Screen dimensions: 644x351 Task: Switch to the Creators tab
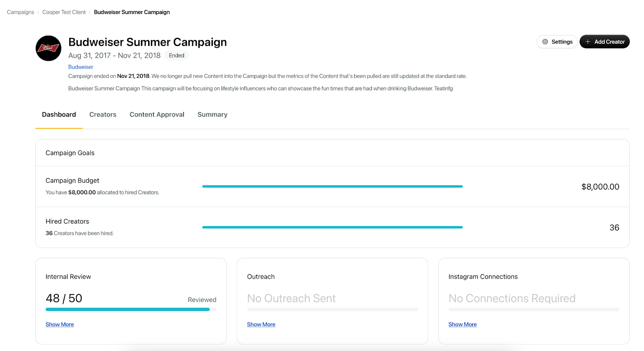103,115
